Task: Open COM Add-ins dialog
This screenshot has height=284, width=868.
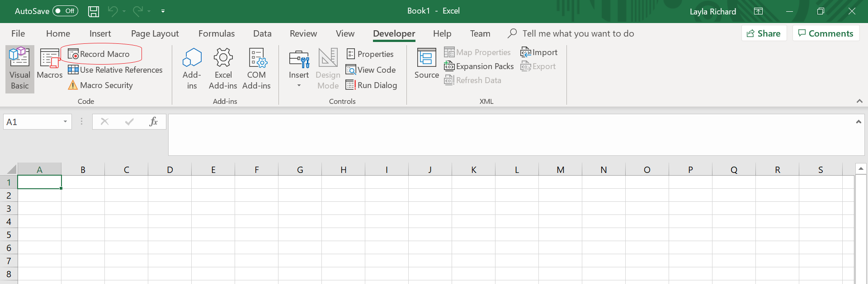Action: 256,69
